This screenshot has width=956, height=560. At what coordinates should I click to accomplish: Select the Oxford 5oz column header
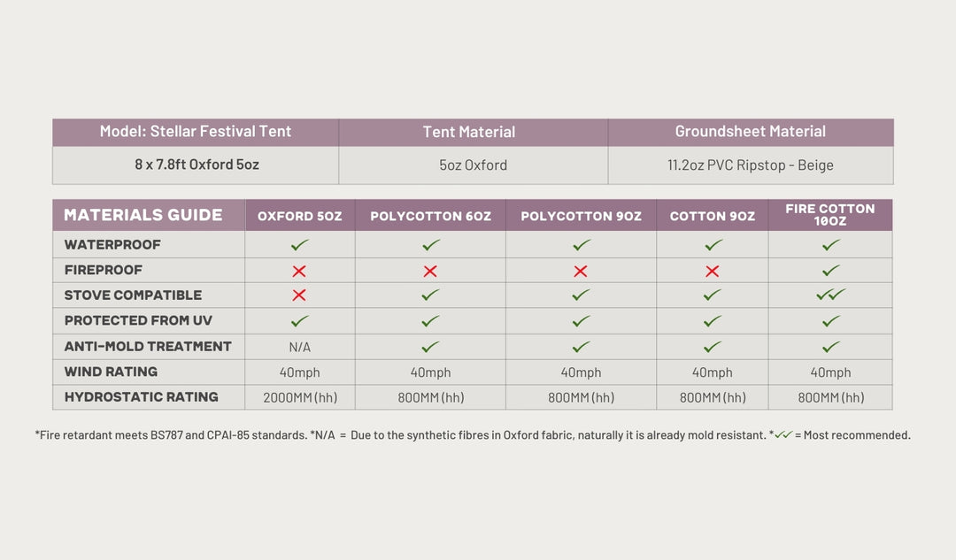pyautogui.click(x=299, y=216)
